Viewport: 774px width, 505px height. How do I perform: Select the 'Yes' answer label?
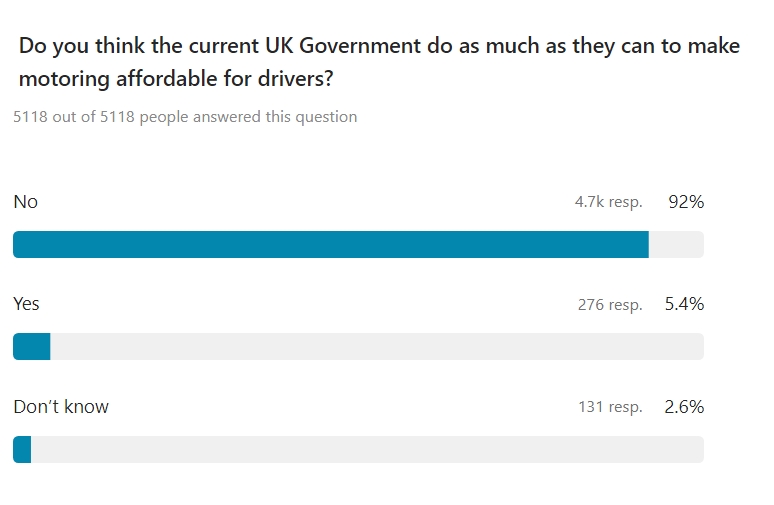[26, 304]
